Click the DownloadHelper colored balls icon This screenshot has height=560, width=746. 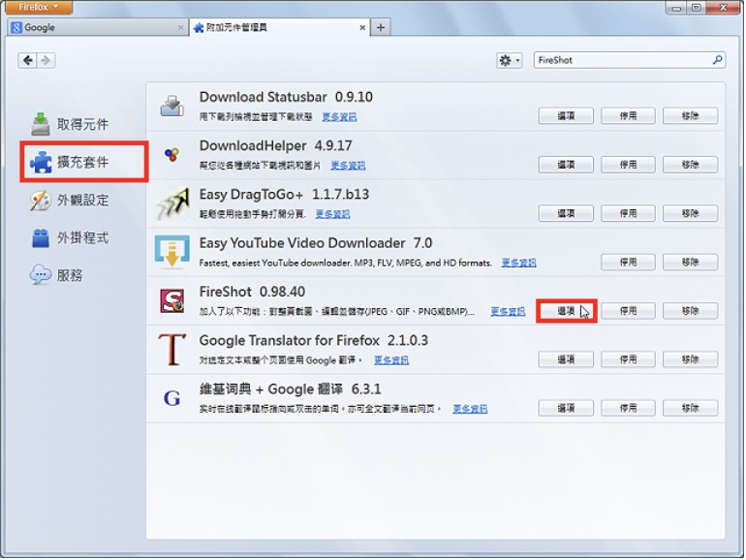[171, 154]
